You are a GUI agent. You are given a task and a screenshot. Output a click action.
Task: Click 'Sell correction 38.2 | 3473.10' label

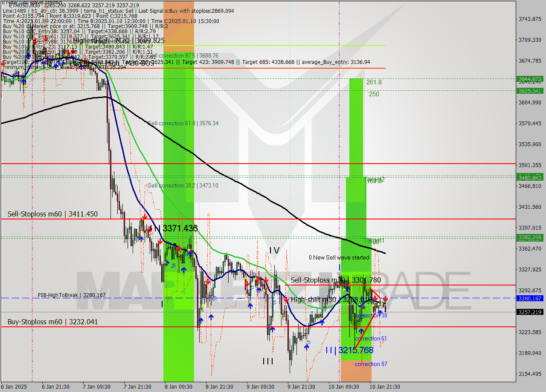183,185
